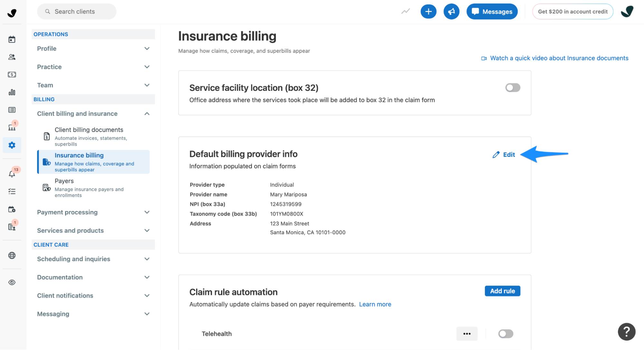Watch quick video about Insurance documents
The image size is (644, 350).
pyautogui.click(x=554, y=58)
